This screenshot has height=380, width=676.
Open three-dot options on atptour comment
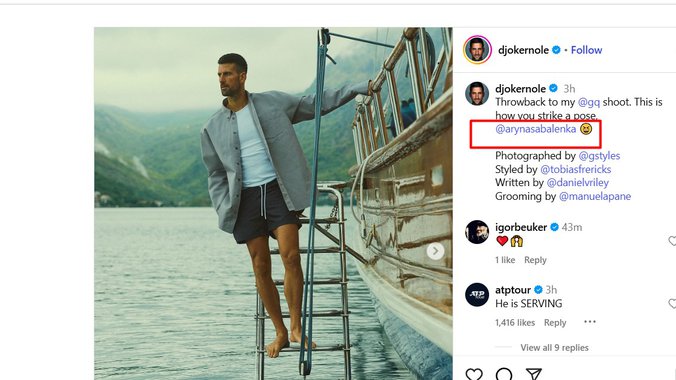click(590, 322)
